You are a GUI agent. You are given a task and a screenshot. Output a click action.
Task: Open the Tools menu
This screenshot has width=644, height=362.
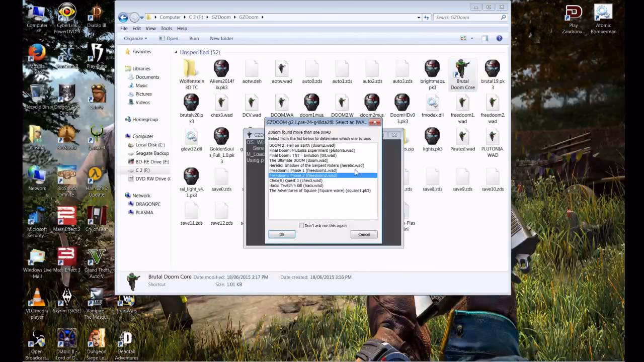(x=166, y=29)
